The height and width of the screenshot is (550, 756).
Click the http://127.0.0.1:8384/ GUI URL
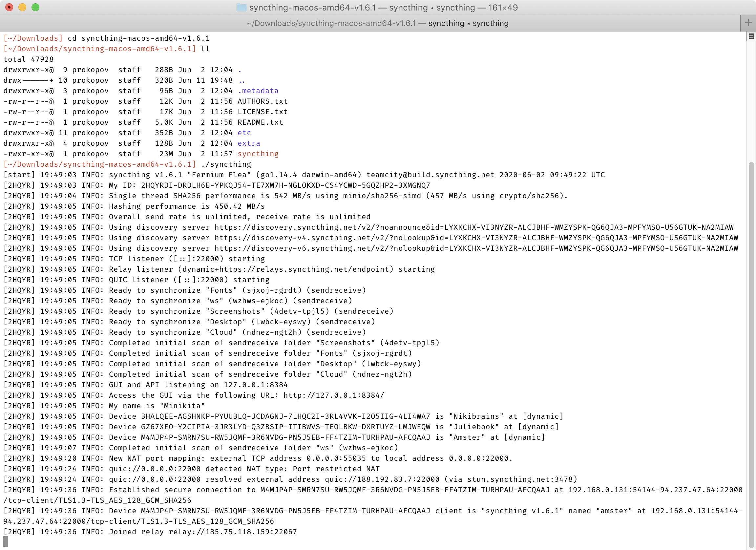pyautogui.click(x=334, y=395)
